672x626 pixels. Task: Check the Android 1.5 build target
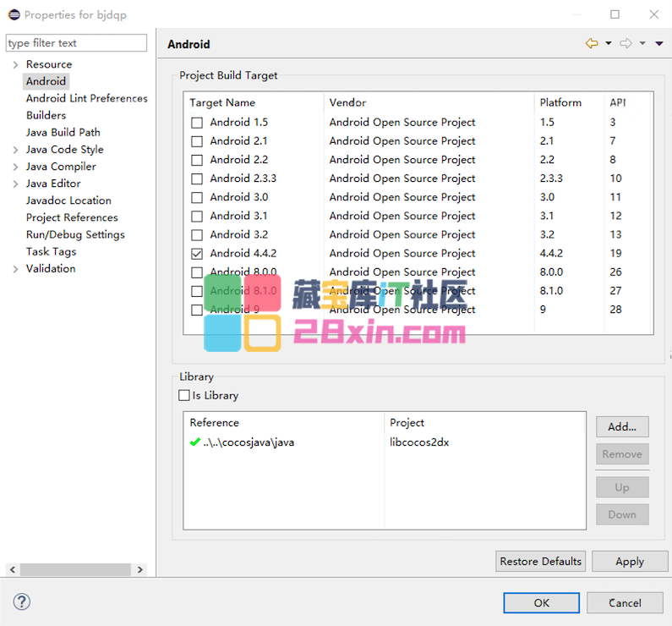coord(197,123)
